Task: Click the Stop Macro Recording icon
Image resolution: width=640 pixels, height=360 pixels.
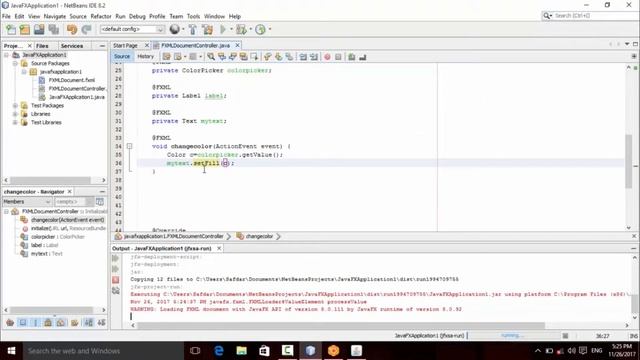Action: pos(338,57)
